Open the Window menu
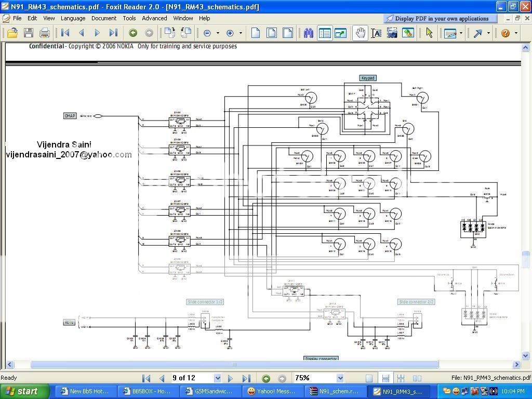 (x=183, y=18)
